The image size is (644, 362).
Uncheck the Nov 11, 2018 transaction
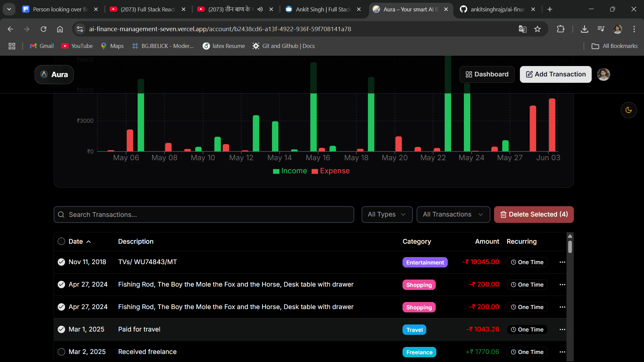click(x=61, y=262)
